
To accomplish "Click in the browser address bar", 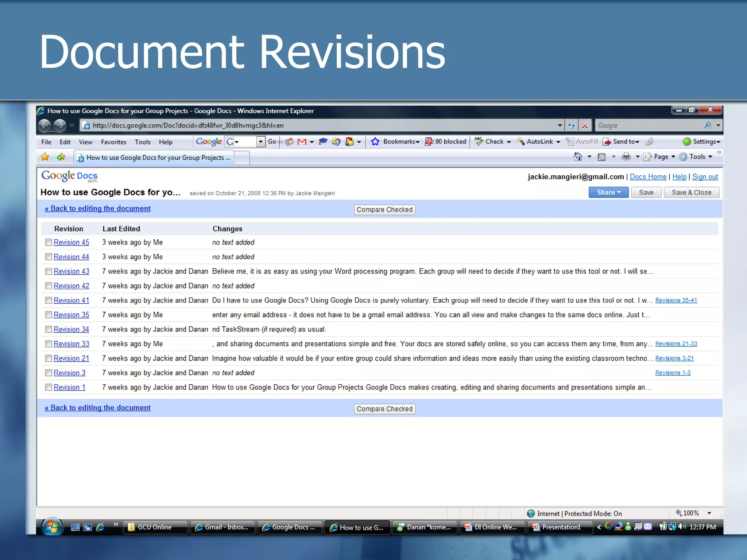I will pyautogui.click(x=321, y=125).
